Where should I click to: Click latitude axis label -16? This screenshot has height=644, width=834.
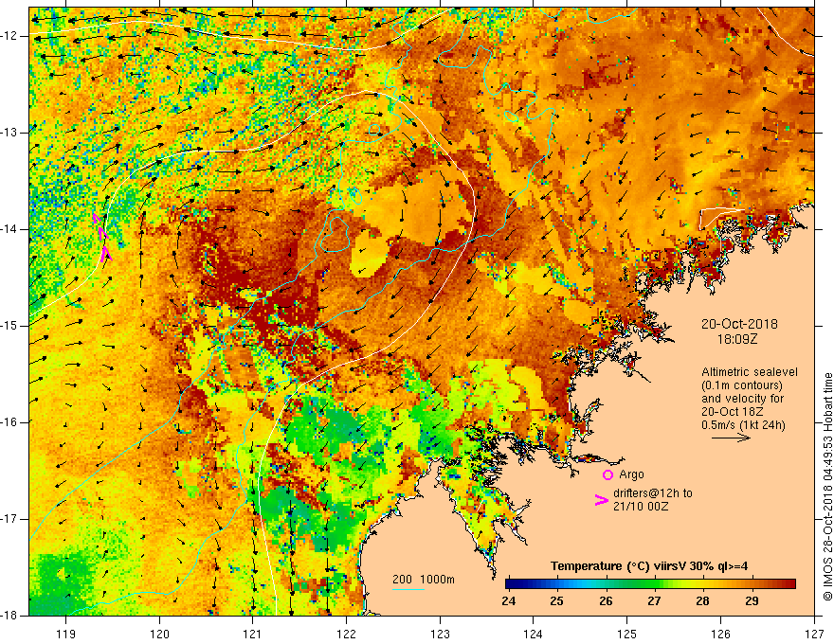tap(9, 422)
